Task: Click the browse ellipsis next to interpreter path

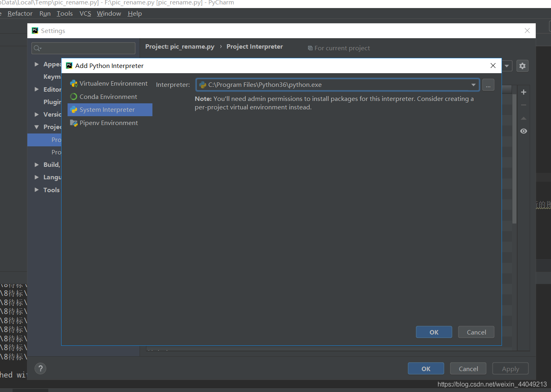Action: pos(488,84)
